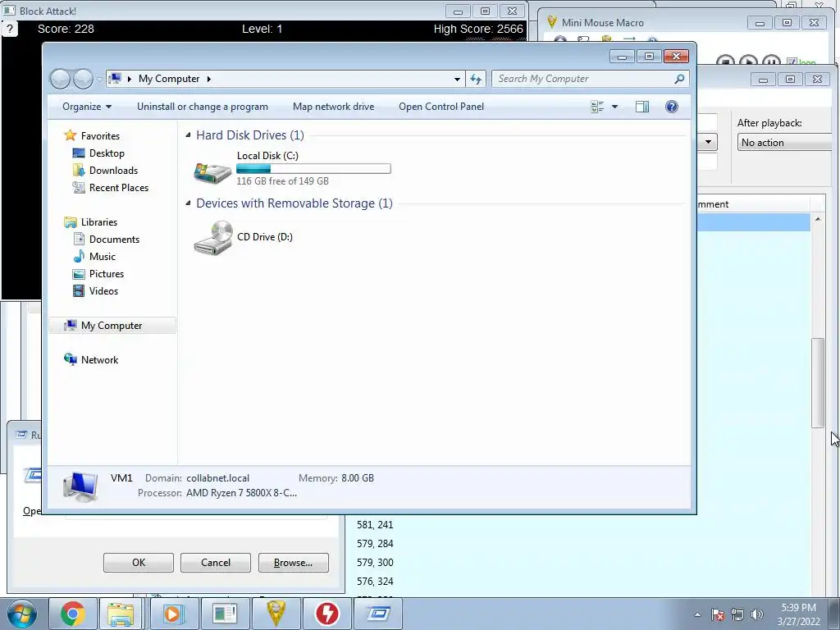840x630 pixels.
Task: Open recent pages arrow beside Forward button
Action: (99, 80)
